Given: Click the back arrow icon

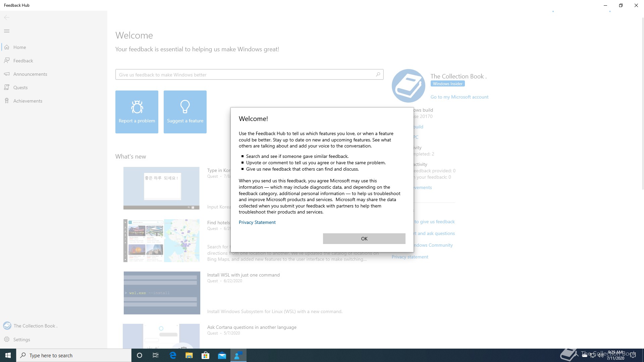Looking at the screenshot, I should [x=7, y=17].
